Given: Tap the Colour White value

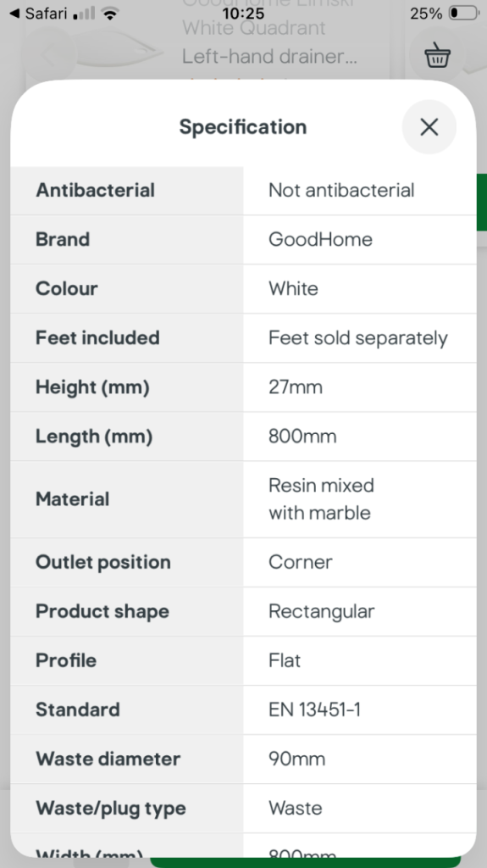Looking at the screenshot, I should coord(293,288).
